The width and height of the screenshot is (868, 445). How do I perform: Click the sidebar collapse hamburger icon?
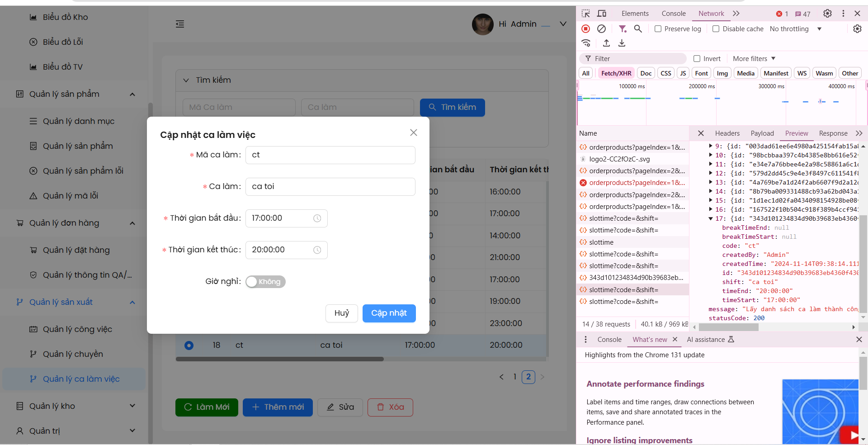(180, 24)
